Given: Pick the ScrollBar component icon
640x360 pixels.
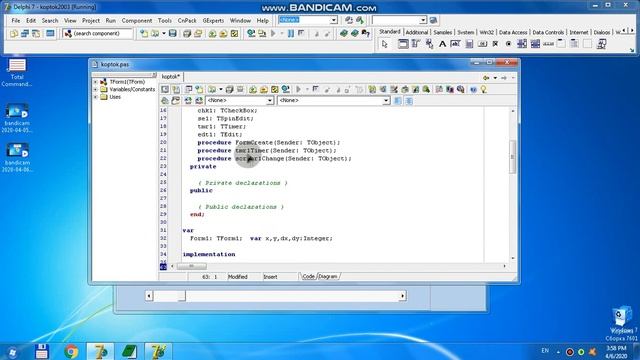Looking at the screenshot, I should [x=548, y=44].
